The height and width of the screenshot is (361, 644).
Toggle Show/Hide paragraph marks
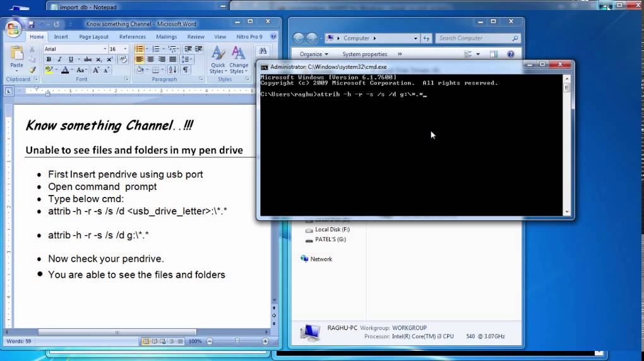pos(186,70)
